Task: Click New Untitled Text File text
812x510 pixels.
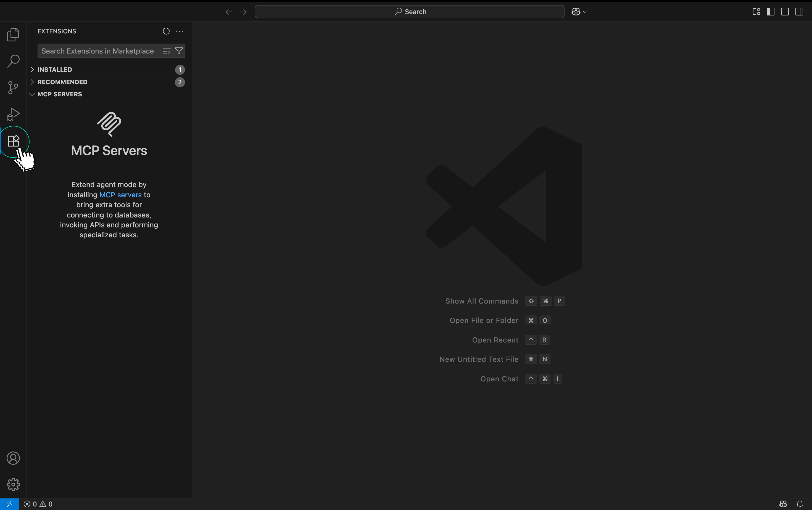Action: pos(479,359)
